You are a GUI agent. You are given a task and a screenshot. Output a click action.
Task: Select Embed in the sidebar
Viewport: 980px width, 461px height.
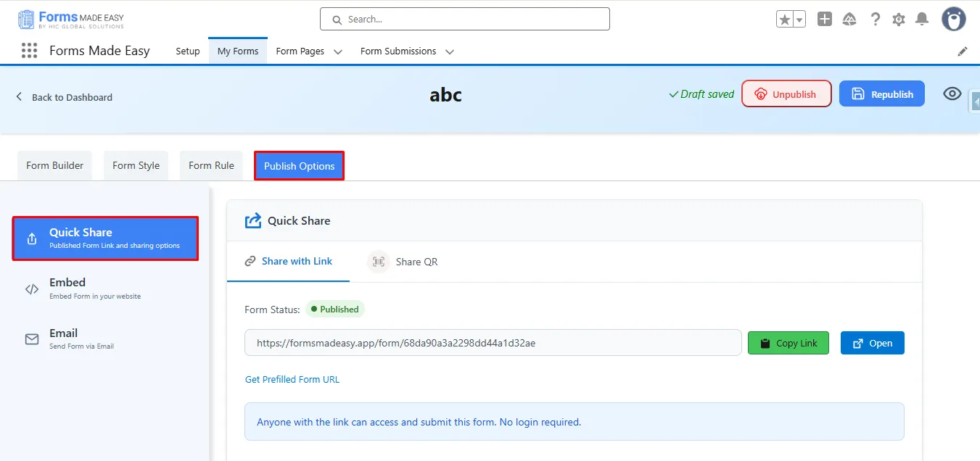[x=67, y=288]
